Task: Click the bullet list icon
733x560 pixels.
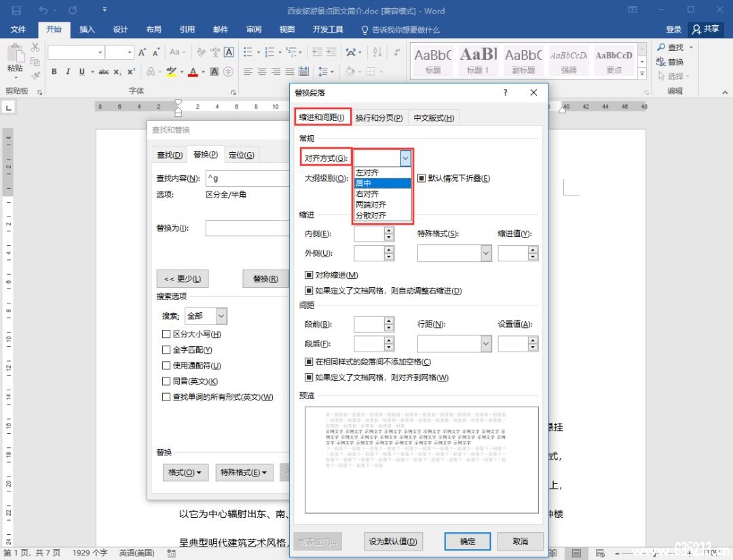Action: point(248,52)
